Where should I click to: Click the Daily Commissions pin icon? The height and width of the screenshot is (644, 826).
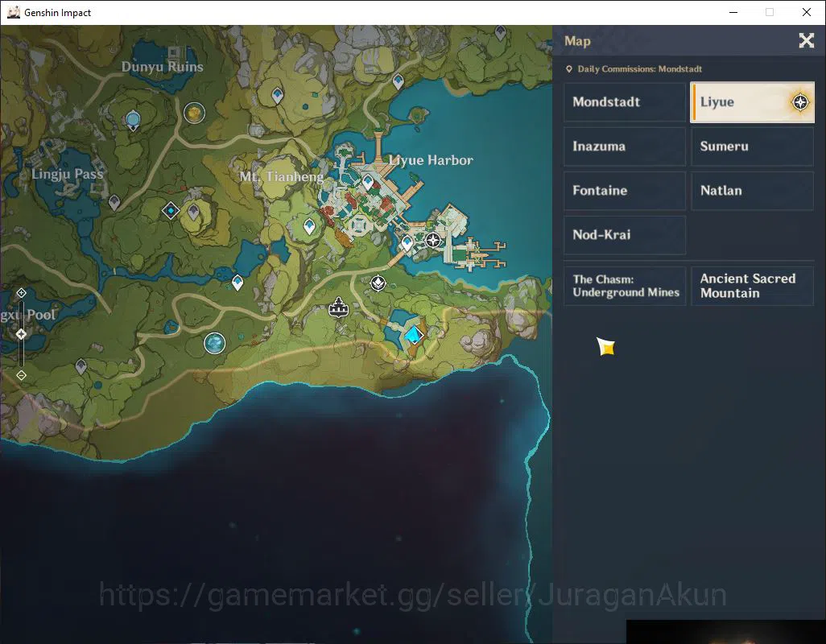coord(569,69)
